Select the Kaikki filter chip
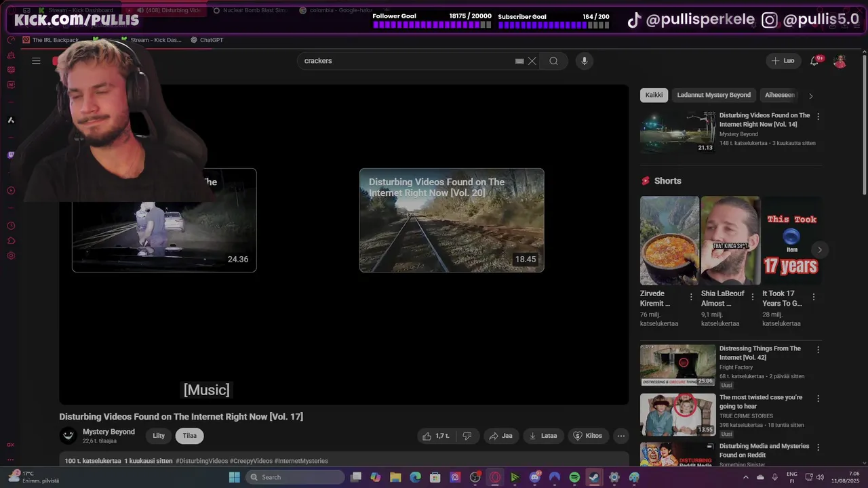 click(654, 96)
